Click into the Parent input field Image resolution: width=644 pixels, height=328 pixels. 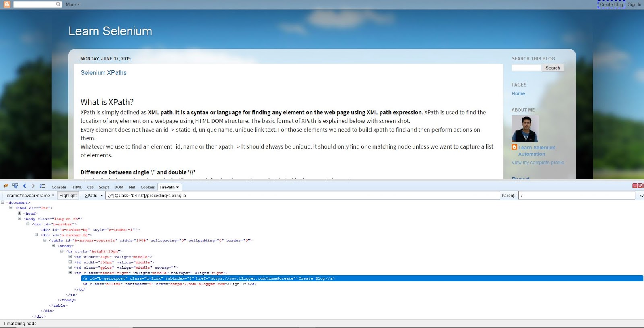coord(577,195)
